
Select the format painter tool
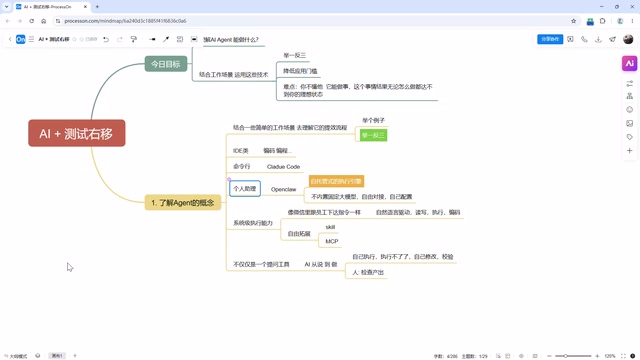(133, 39)
